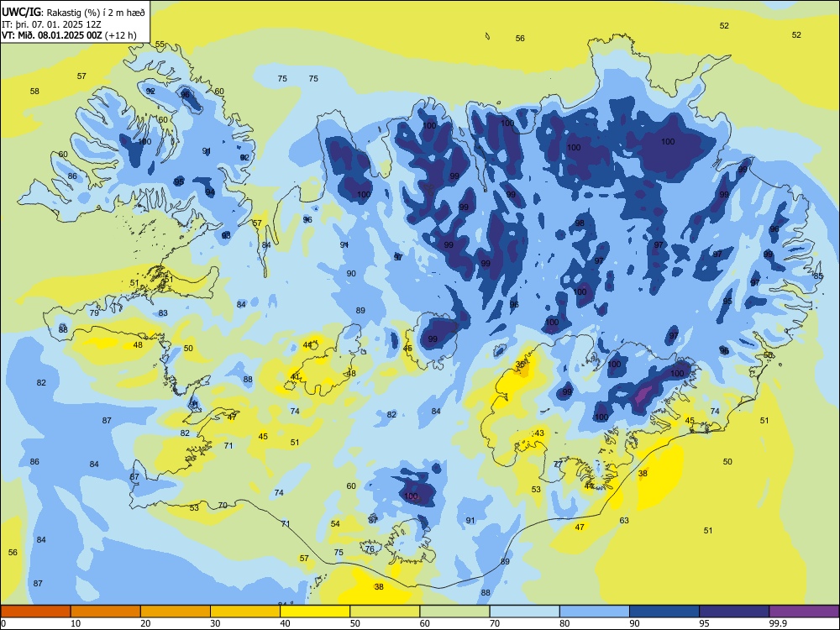840x630 pixels.
Task: Click the map value '70' off the southwest coast
Action: point(223,505)
